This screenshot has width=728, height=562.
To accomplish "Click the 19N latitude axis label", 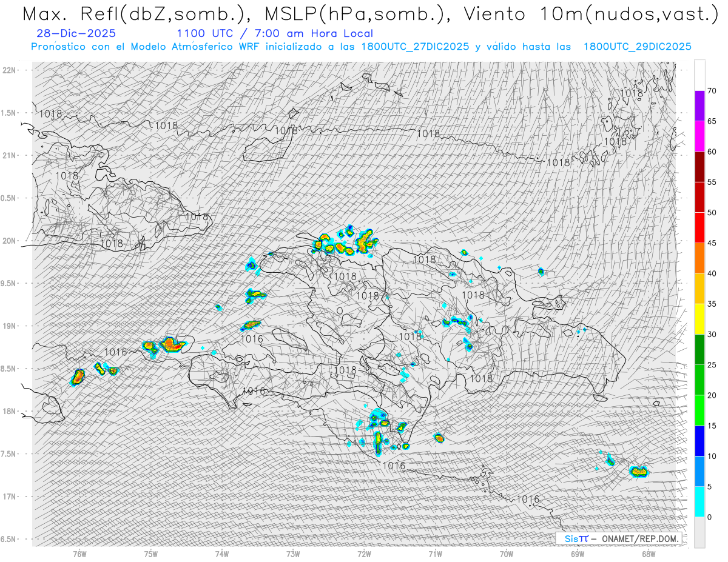I will point(10,326).
